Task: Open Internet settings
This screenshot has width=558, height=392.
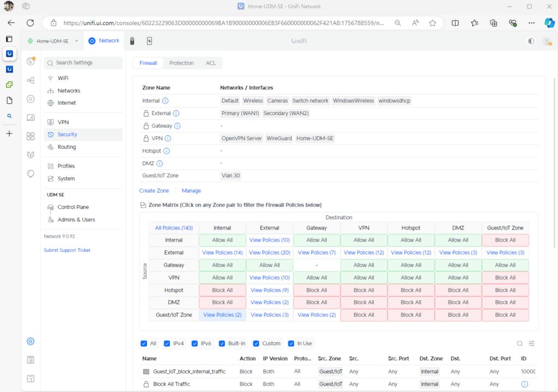Action: (83, 103)
